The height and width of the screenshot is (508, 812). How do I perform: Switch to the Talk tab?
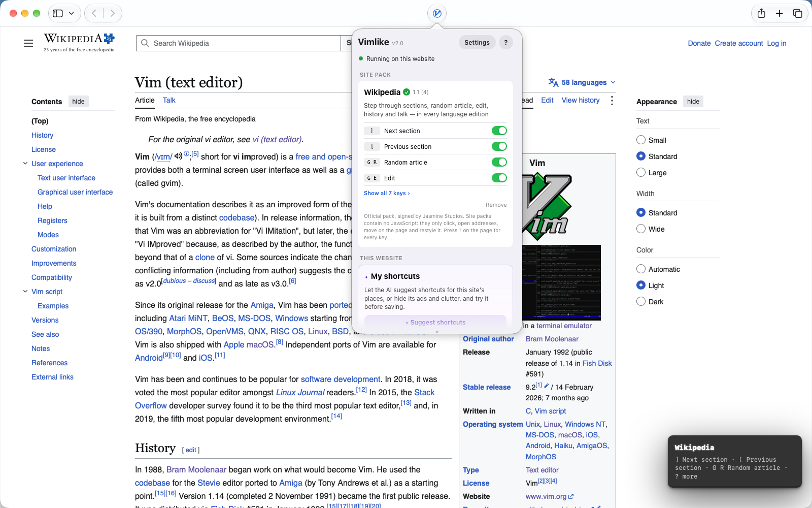click(x=169, y=100)
